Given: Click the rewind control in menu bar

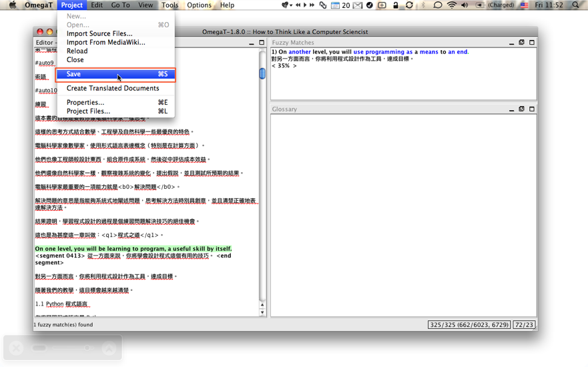Looking at the screenshot, I should tap(298, 5).
